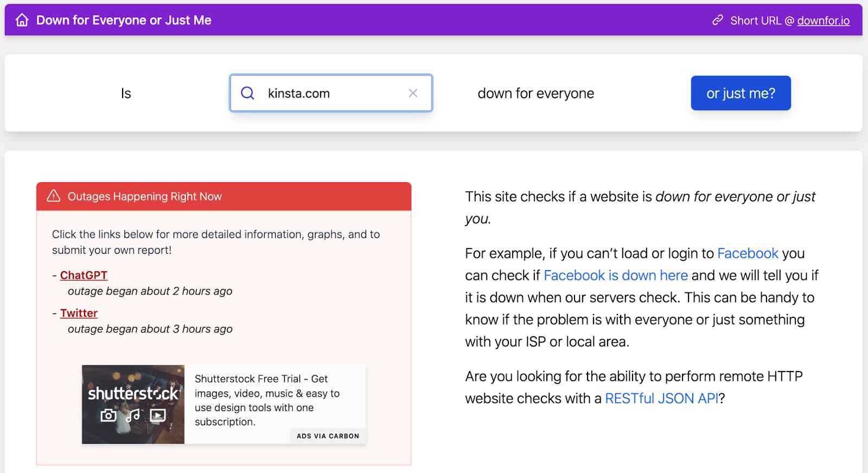The width and height of the screenshot is (868, 473).
Task: Open the Twitter outage report link
Action: (x=79, y=313)
